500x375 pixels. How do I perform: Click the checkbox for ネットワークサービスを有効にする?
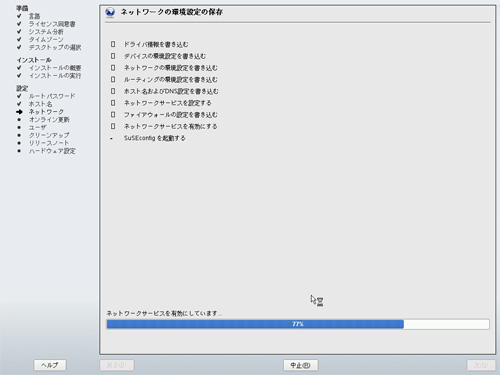(x=113, y=126)
